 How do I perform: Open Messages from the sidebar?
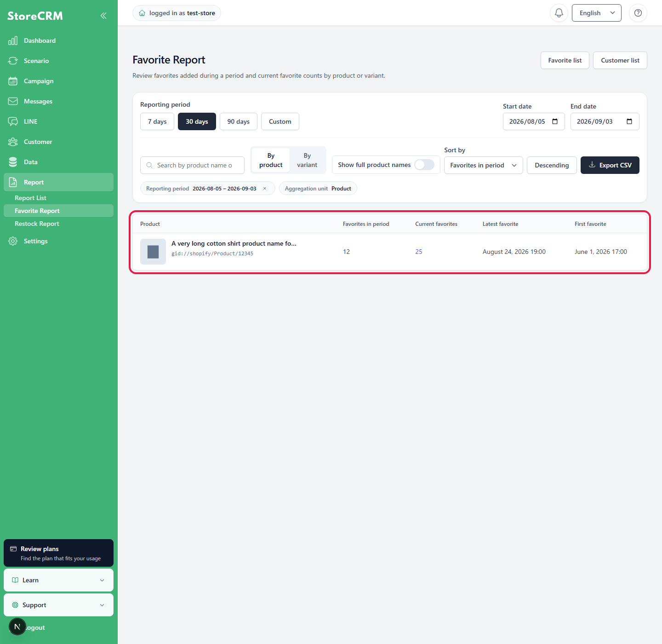click(58, 101)
